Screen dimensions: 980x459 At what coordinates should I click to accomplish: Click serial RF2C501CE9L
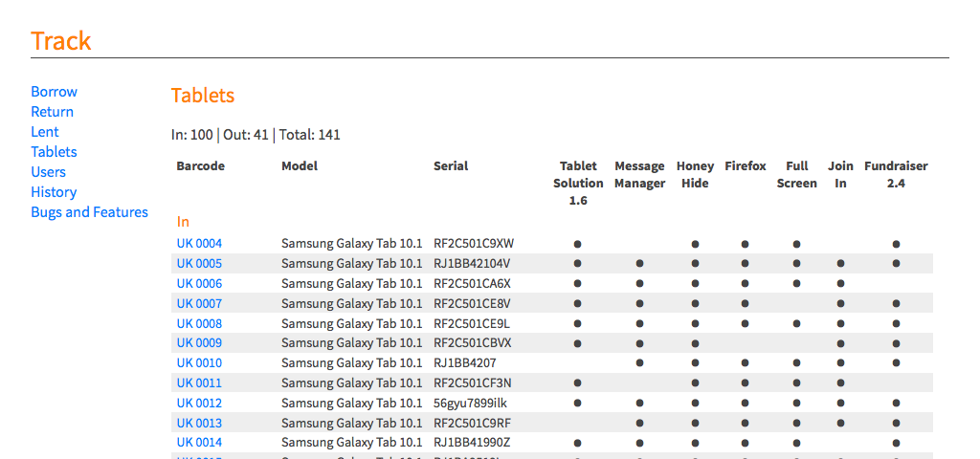coord(472,323)
